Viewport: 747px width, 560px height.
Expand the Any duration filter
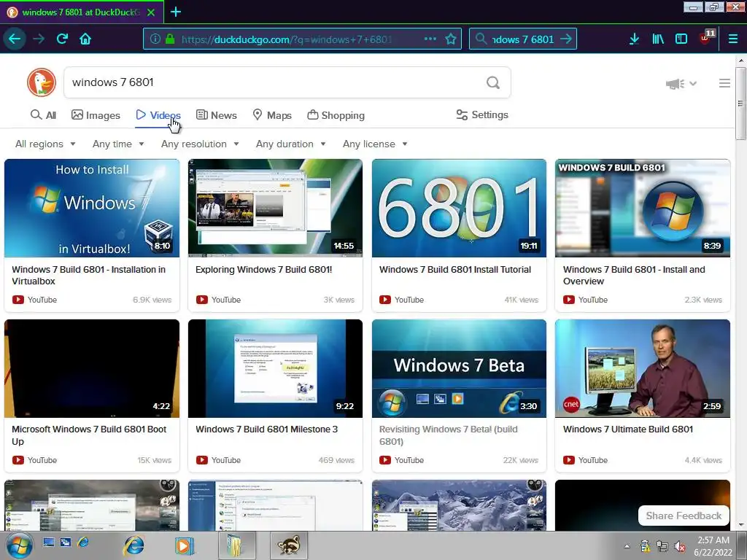tap(290, 144)
